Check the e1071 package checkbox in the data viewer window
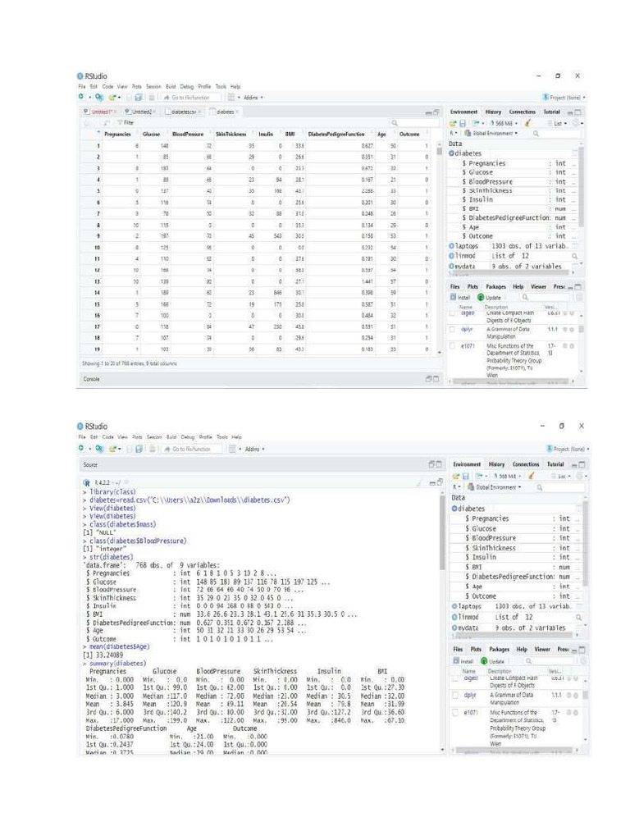The height and width of the screenshot is (840, 630). click(453, 345)
